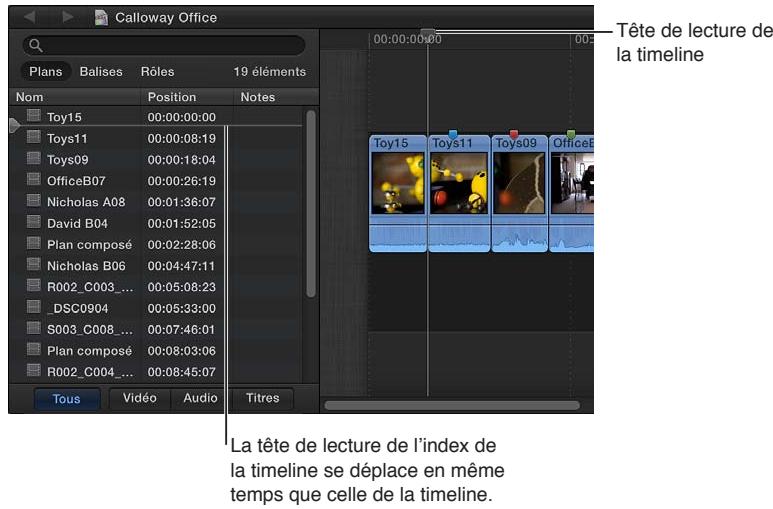Click the forward history arrow icon
The image size is (773, 509).
[68, 17]
